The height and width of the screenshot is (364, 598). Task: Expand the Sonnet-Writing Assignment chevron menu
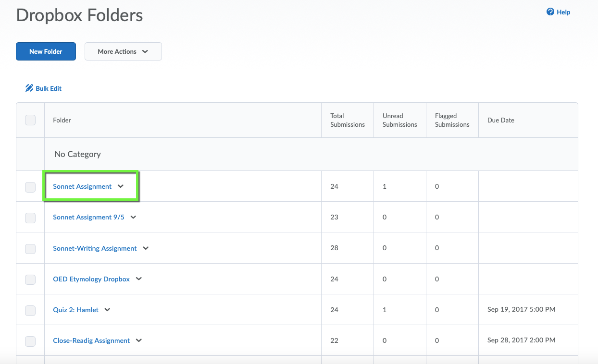tap(146, 248)
